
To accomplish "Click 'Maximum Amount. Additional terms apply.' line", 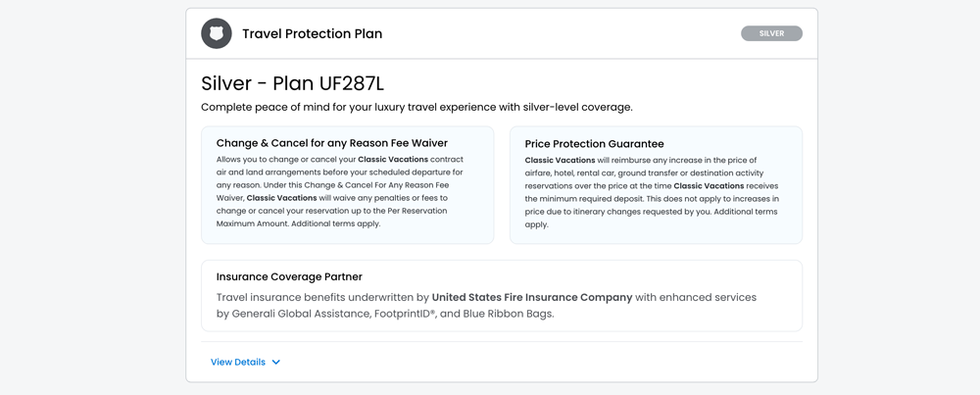I will coord(298,223).
